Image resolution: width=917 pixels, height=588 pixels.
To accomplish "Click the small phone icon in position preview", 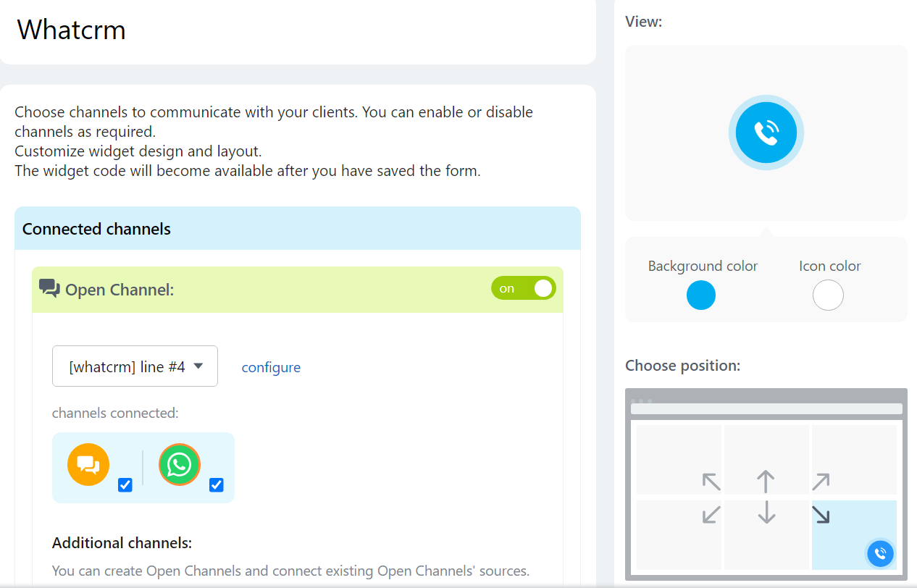I will (880, 554).
